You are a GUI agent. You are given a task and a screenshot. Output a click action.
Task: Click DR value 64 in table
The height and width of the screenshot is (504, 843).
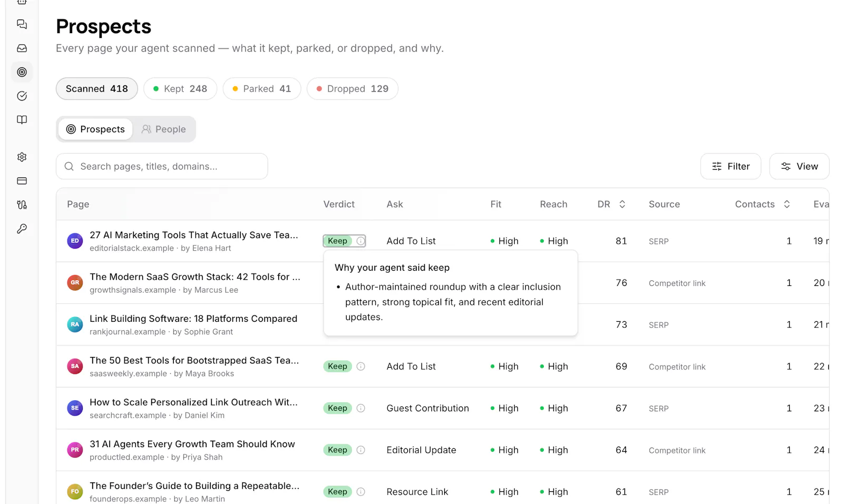point(621,450)
